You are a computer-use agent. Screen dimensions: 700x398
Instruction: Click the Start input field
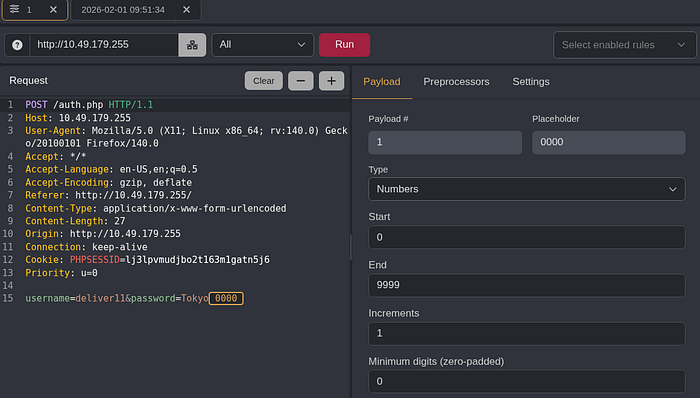[x=526, y=237]
